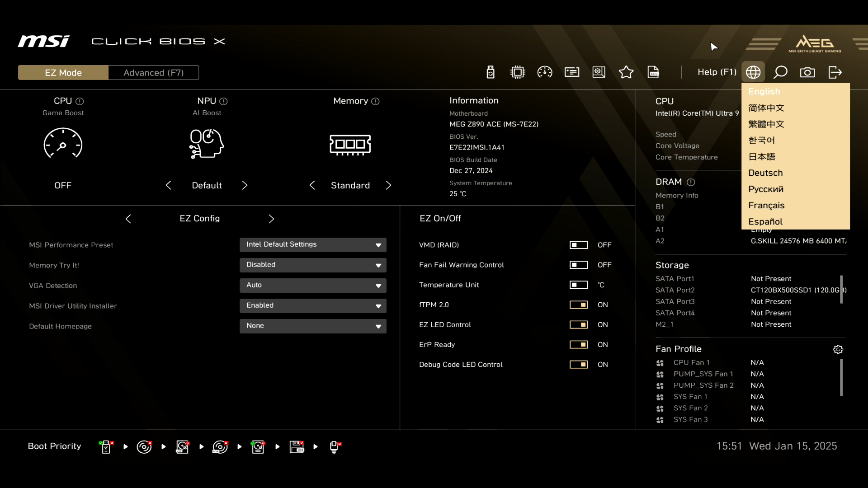
Task: Toggle the VMD (RAID) switch
Action: click(x=579, y=245)
